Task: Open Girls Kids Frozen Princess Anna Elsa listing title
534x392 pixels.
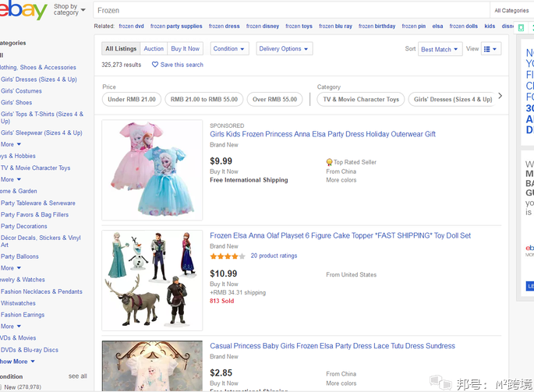Action: coord(323,134)
